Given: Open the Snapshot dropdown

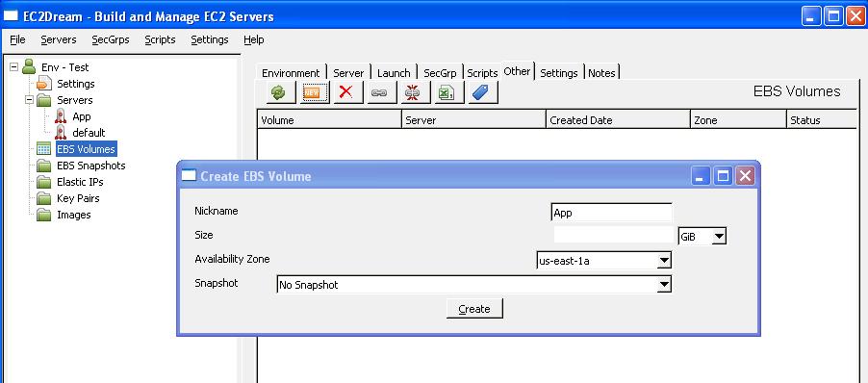Looking at the screenshot, I should click(x=664, y=285).
